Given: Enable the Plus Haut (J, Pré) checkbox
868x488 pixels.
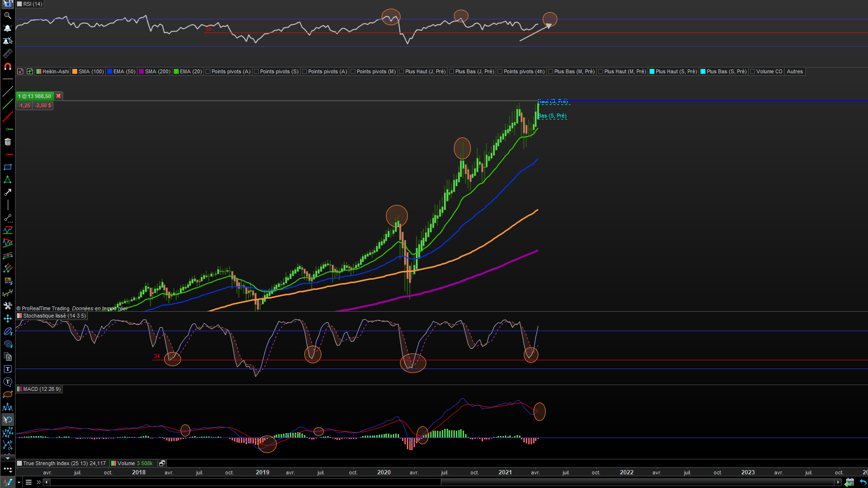Looking at the screenshot, I should tap(401, 71).
